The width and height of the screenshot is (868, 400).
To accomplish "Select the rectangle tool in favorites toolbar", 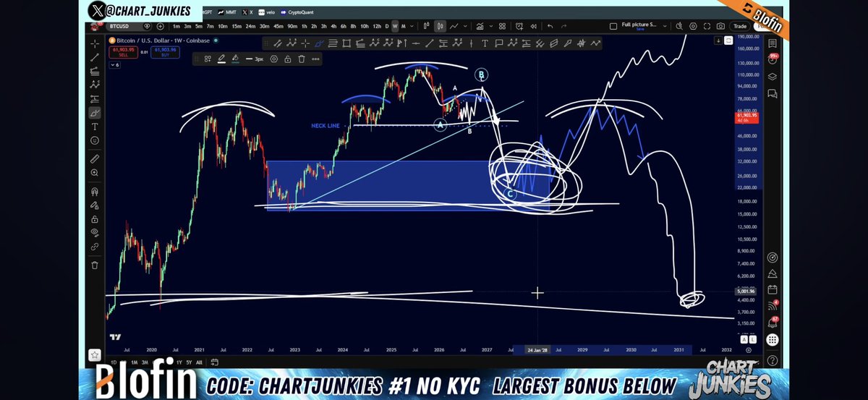I will 346,43.
